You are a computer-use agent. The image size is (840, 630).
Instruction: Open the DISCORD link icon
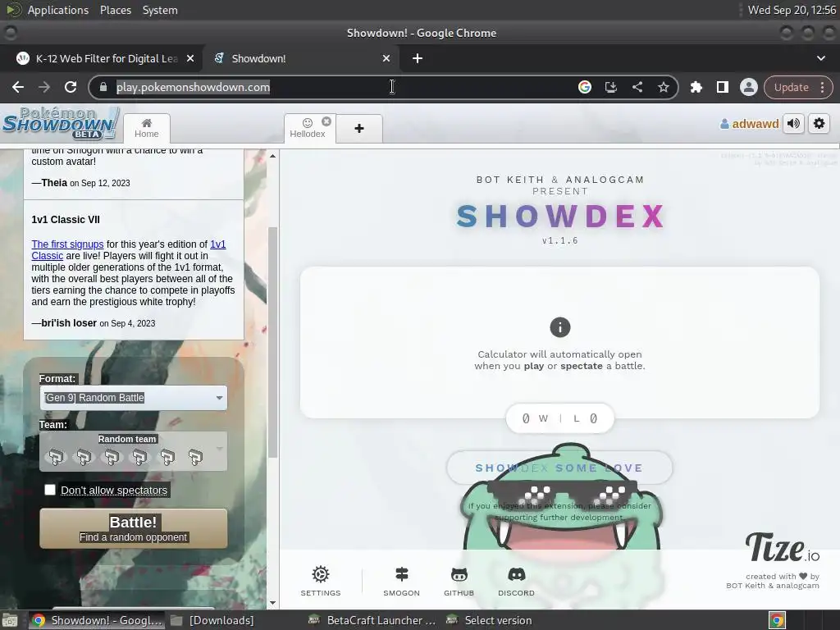517,582
